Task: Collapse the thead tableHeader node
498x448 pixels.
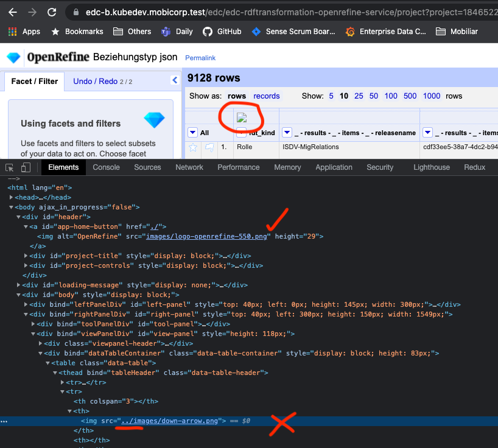Action: [x=55, y=373]
